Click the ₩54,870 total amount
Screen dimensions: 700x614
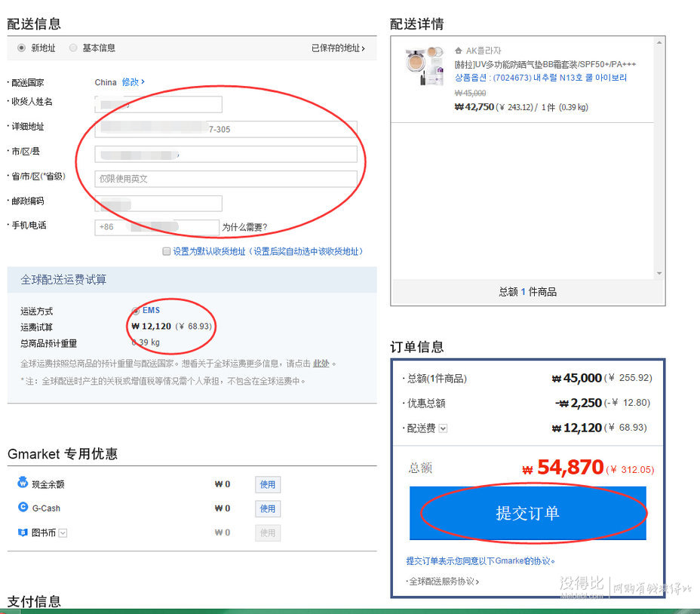pos(563,468)
